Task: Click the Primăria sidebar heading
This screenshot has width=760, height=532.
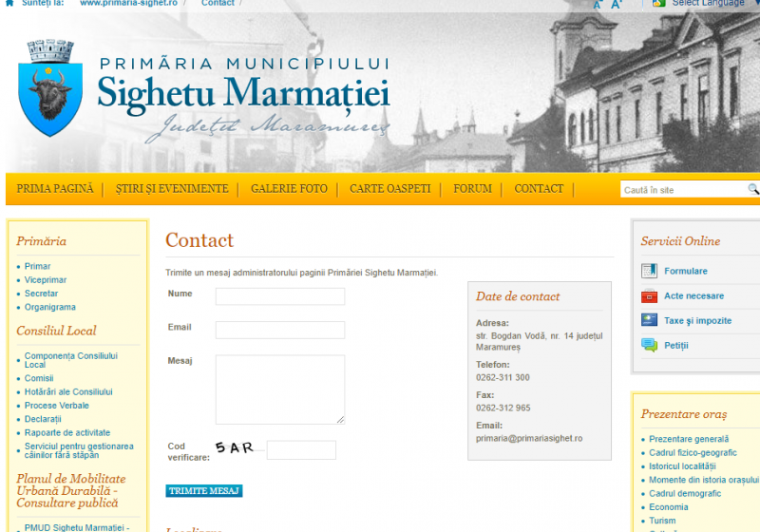Action: click(x=41, y=240)
